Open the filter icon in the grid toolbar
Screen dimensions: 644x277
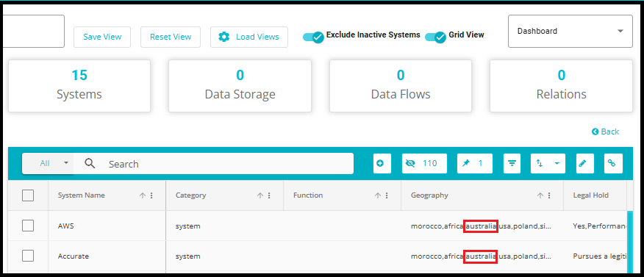[x=512, y=163]
